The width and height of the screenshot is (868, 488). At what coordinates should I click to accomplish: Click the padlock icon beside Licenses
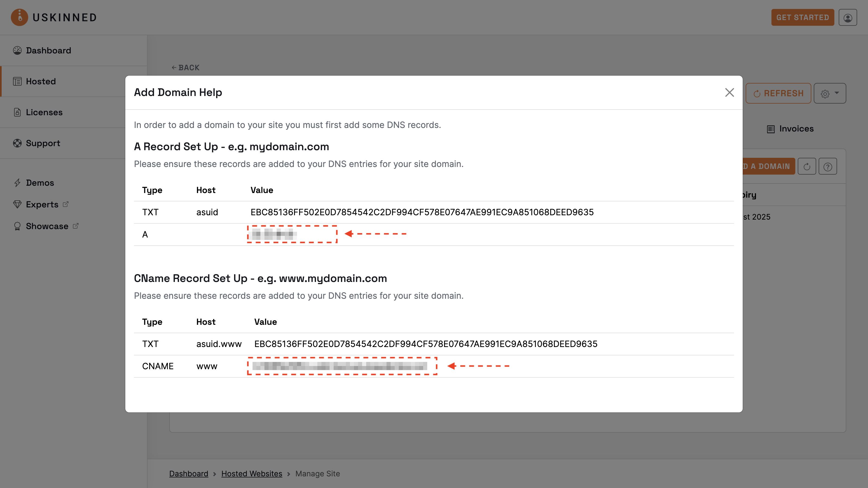coord(18,112)
